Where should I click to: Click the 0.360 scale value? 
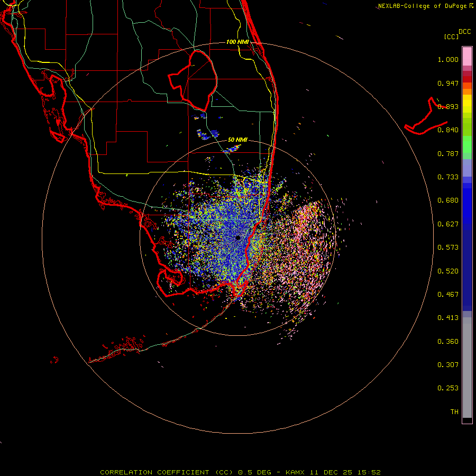pyautogui.click(x=448, y=342)
